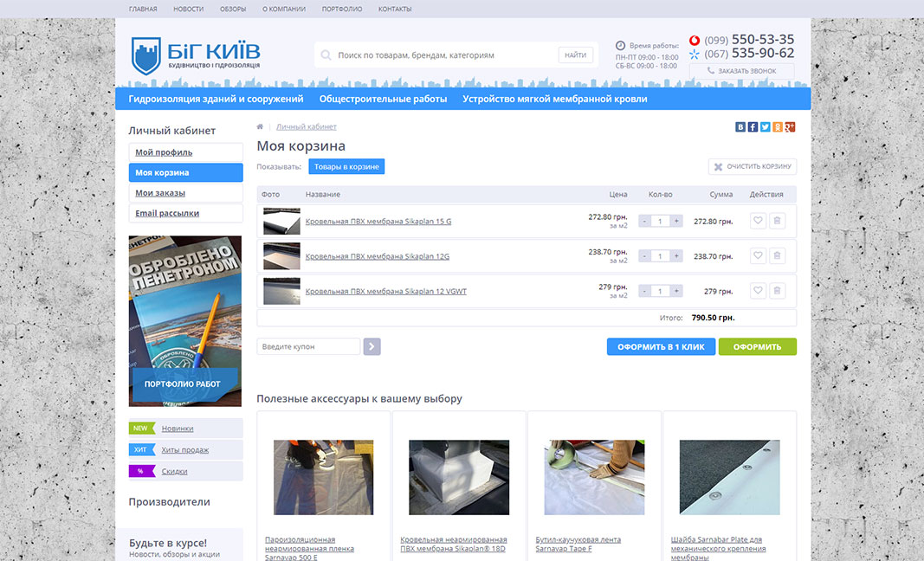
Task: Open the Скидки link
Action: tap(174, 472)
